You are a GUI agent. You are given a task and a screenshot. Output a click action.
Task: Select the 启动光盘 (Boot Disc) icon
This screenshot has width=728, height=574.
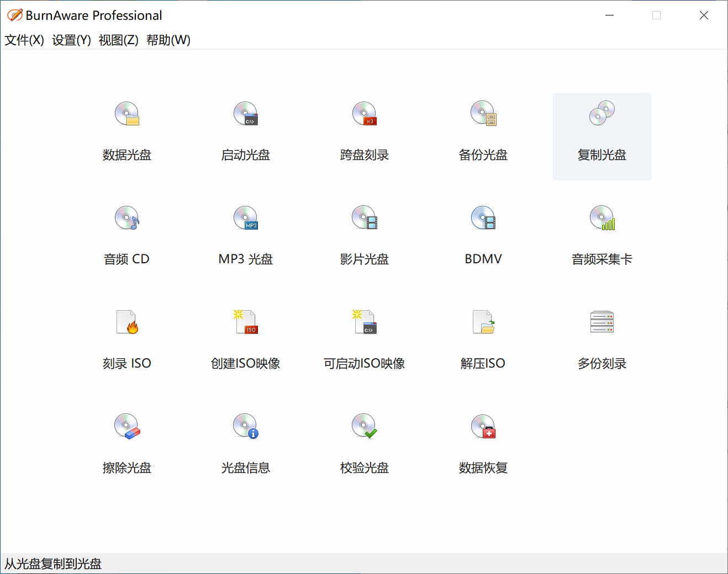pos(245,132)
